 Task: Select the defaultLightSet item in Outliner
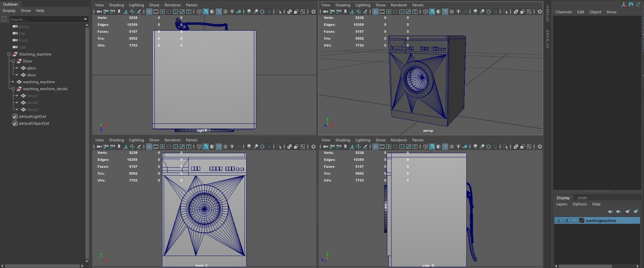point(33,117)
